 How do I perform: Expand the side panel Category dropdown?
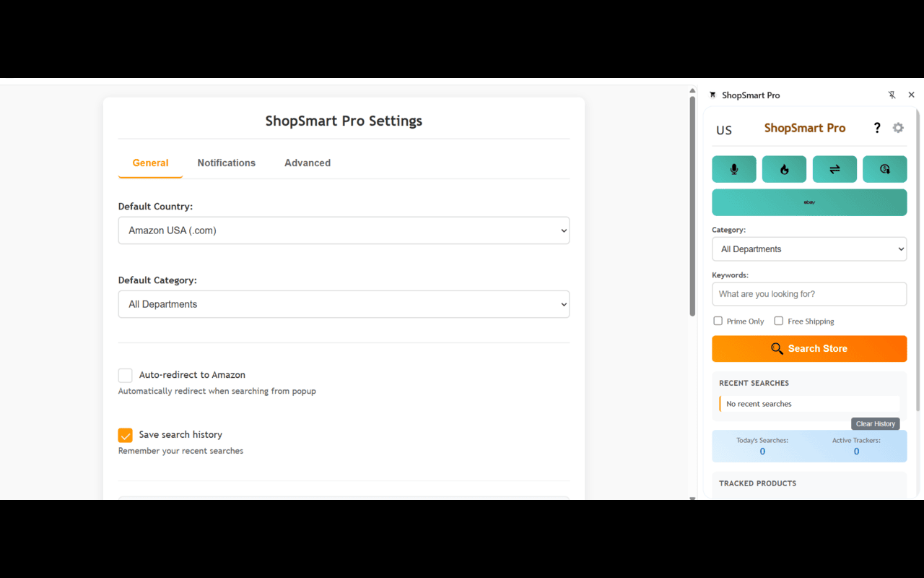809,249
